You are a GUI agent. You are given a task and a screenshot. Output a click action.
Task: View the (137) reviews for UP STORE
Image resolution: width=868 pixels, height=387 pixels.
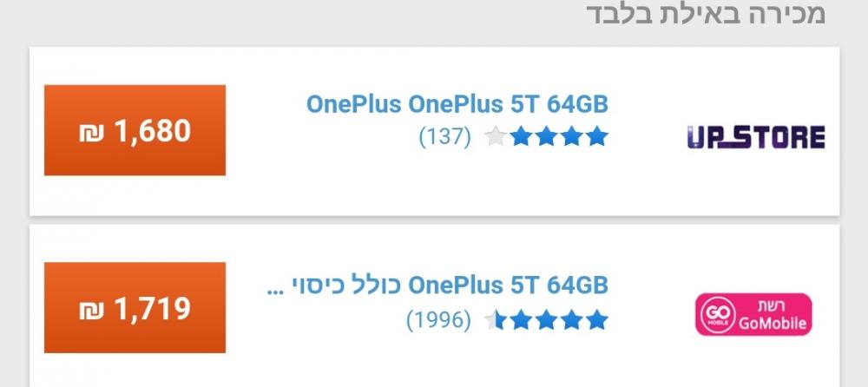point(444,136)
